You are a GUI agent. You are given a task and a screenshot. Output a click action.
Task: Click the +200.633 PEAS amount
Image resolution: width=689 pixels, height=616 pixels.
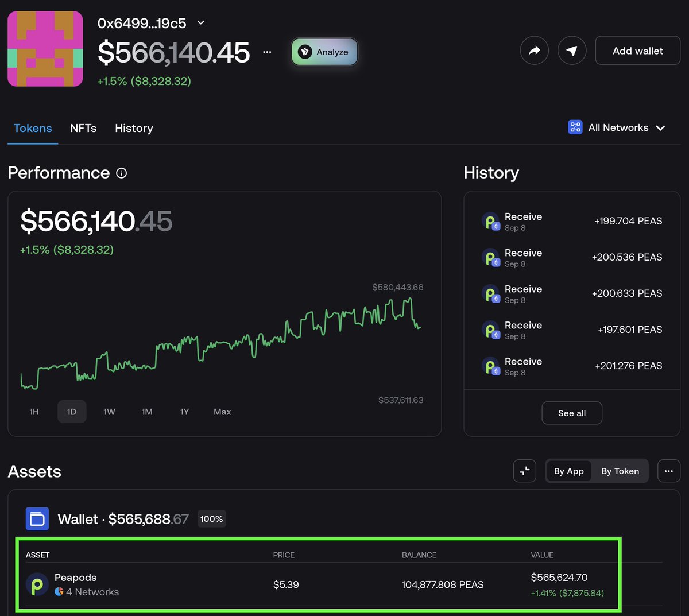click(627, 293)
